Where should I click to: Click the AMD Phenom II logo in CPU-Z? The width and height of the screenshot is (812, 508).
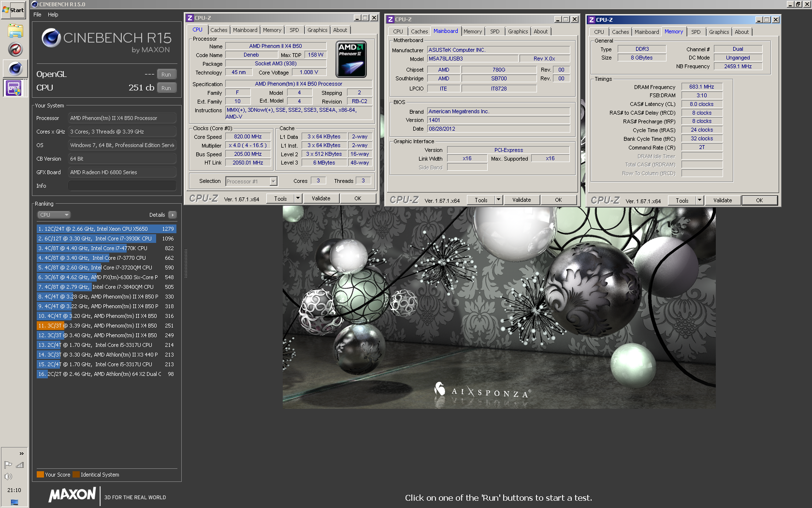351,59
